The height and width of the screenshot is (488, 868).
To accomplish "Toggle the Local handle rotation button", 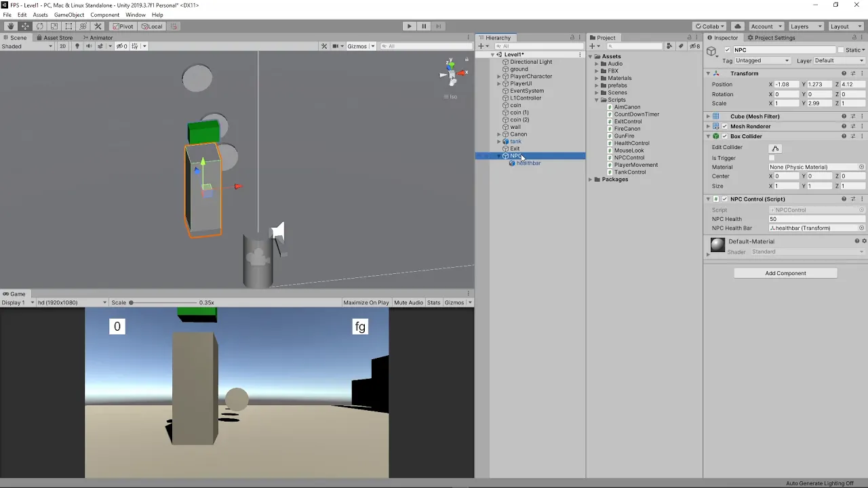I will click(x=152, y=26).
